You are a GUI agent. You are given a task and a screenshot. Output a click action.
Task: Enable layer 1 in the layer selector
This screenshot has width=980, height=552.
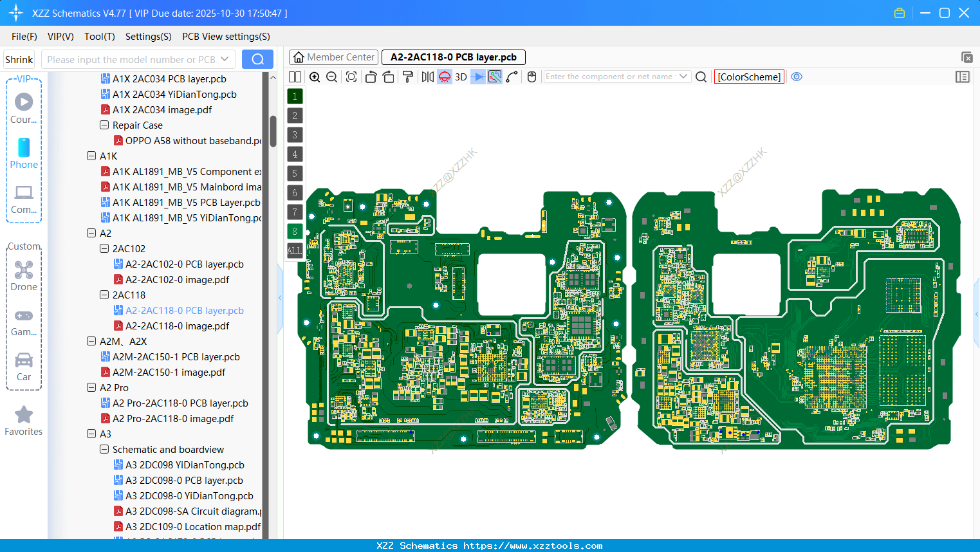[x=294, y=96]
